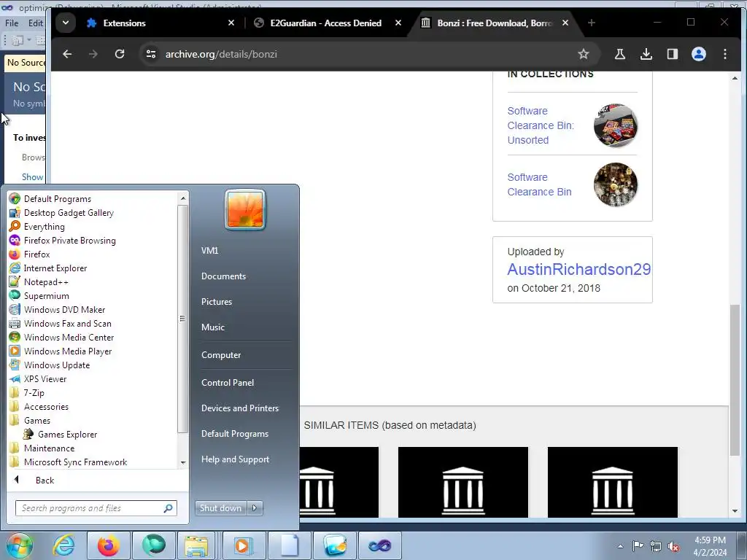
Task: Expand the Maintenance folder
Action: tap(49, 448)
